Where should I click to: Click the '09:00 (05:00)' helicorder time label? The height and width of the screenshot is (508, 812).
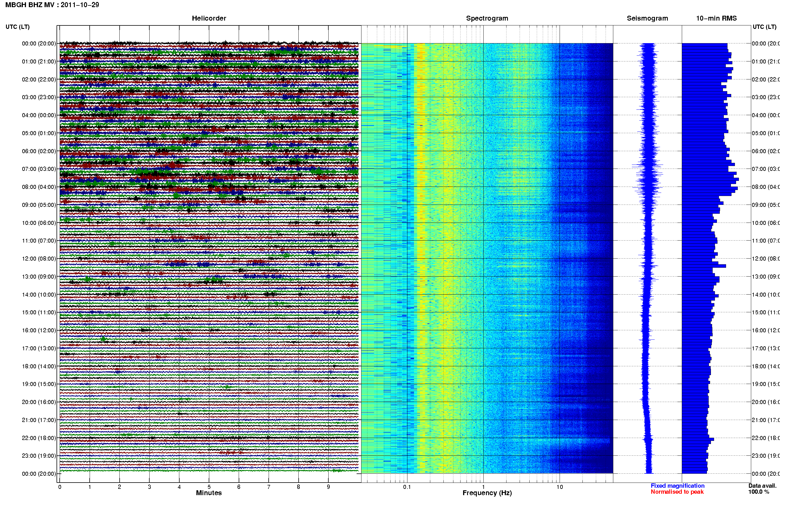39,205
